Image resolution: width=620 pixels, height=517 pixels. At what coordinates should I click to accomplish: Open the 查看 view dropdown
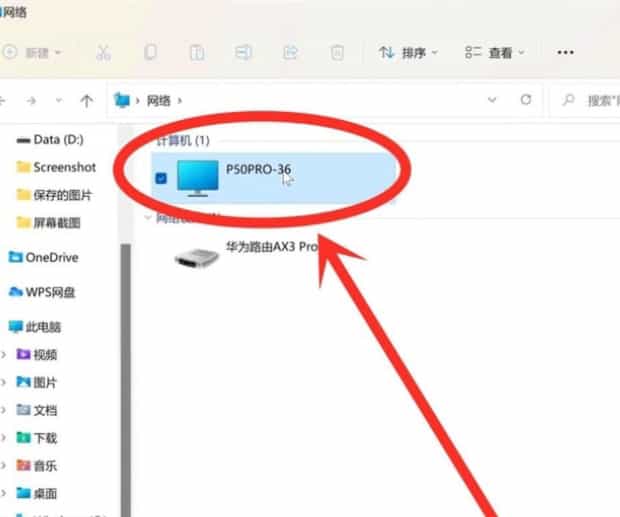[494, 52]
